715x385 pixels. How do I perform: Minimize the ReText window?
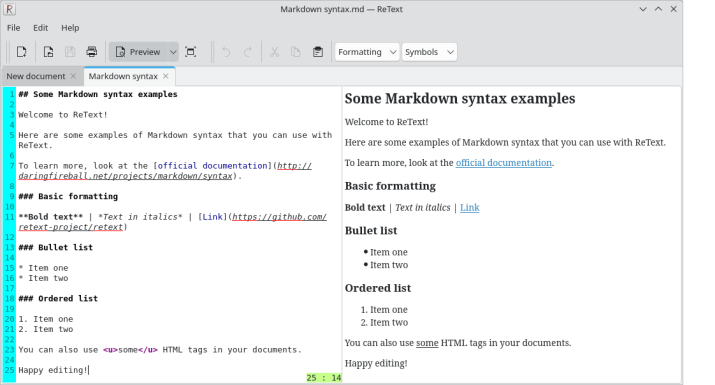coord(643,9)
